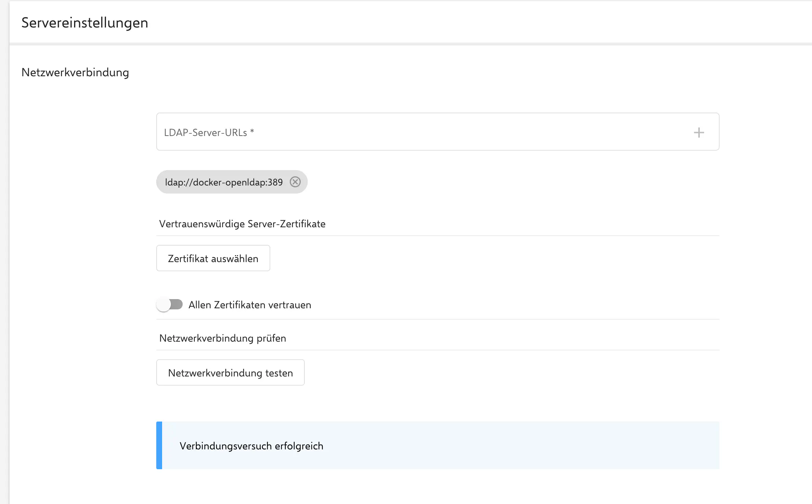The height and width of the screenshot is (504, 812).
Task: Click the Netzwerkverbindung prüfen heading
Action: click(222, 338)
